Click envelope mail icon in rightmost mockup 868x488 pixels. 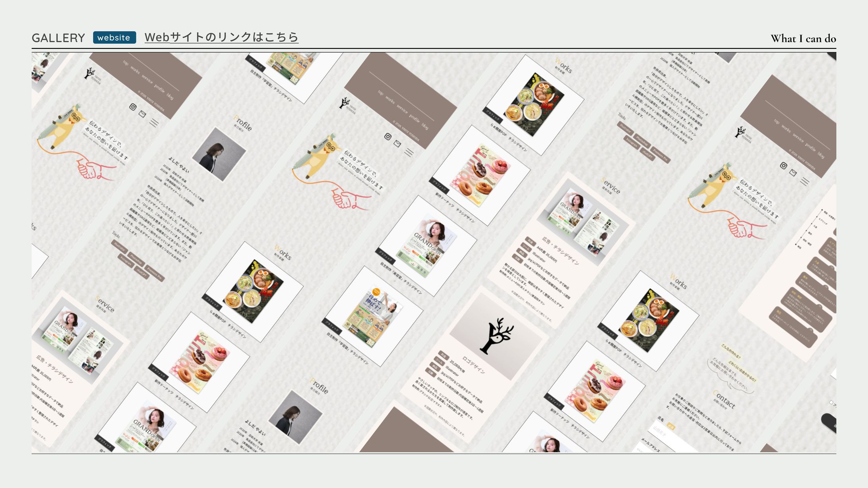(x=793, y=172)
